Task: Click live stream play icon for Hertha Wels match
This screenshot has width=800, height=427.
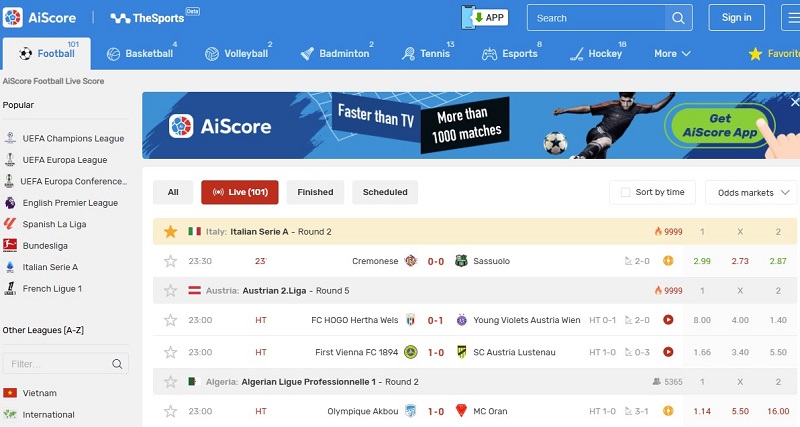Action: [x=668, y=320]
